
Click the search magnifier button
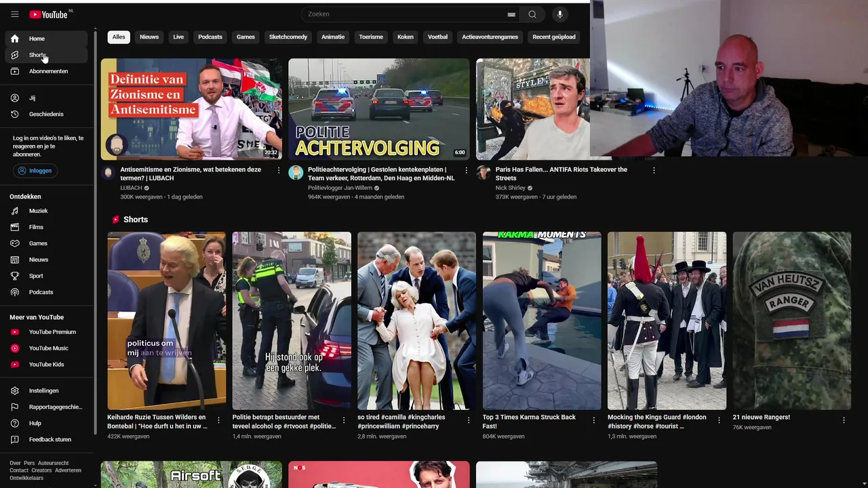point(532,14)
